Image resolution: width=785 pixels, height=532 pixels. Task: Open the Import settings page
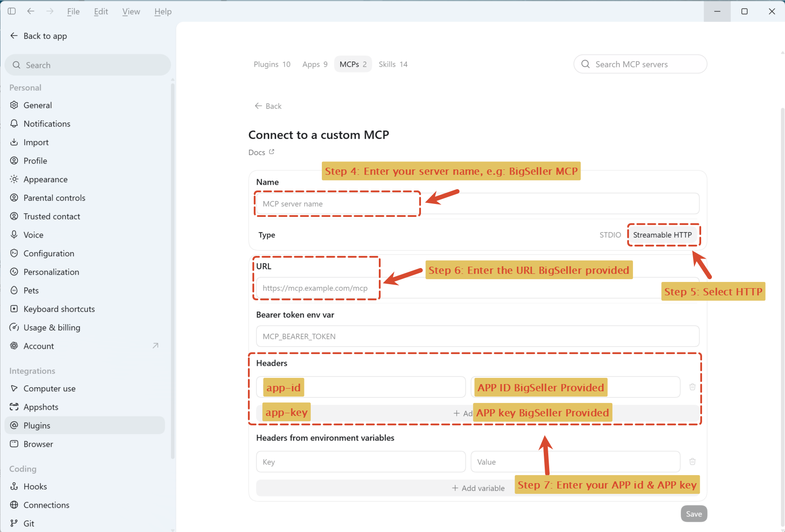85,142
